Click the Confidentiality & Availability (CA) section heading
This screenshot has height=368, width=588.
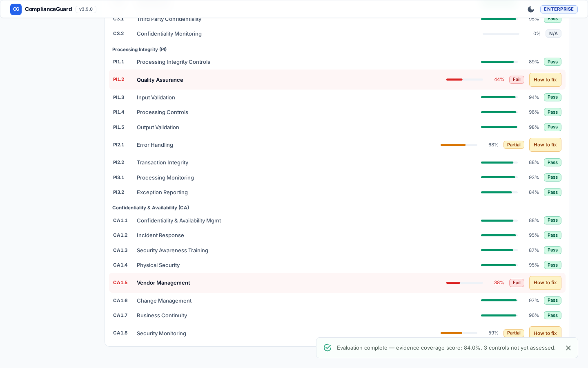pyautogui.click(x=151, y=208)
